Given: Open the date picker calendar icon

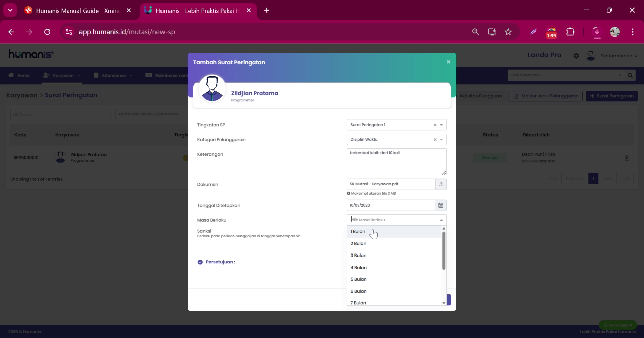Looking at the screenshot, I should point(441,205).
